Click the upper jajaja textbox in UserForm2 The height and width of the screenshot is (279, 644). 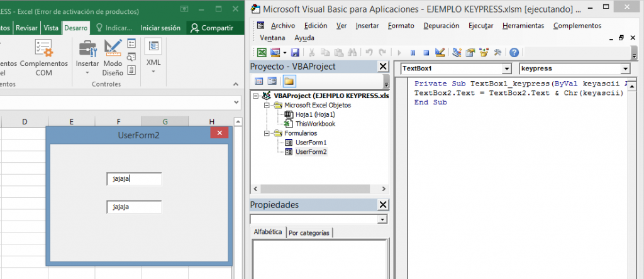(134, 179)
